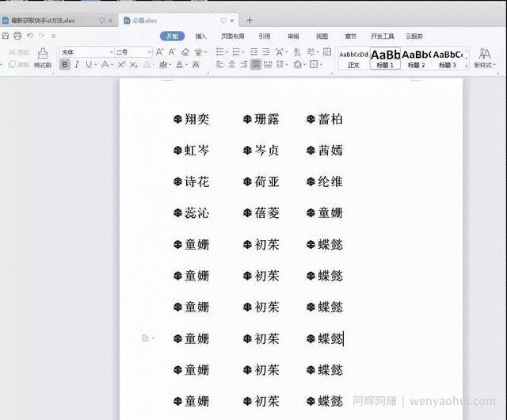The width and height of the screenshot is (507, 420).
Task: Apply superscript X² formatting
Action: pyautogui.click(x=121, y=64)
